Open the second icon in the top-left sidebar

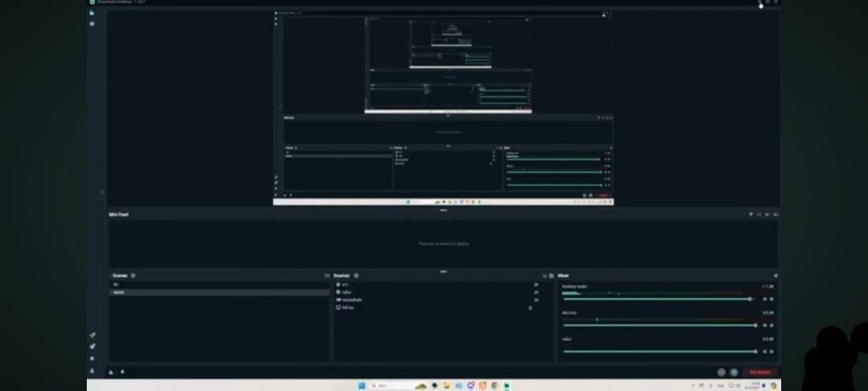(92, 24)
